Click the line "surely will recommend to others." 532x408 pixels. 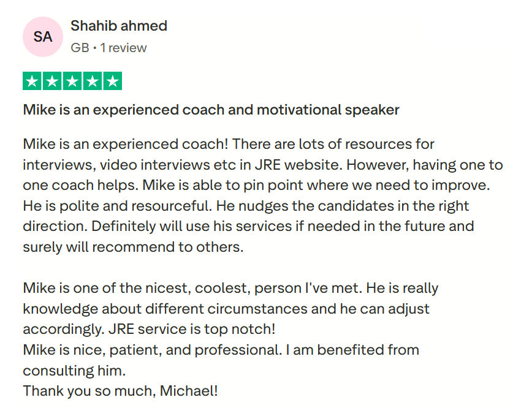133,247
